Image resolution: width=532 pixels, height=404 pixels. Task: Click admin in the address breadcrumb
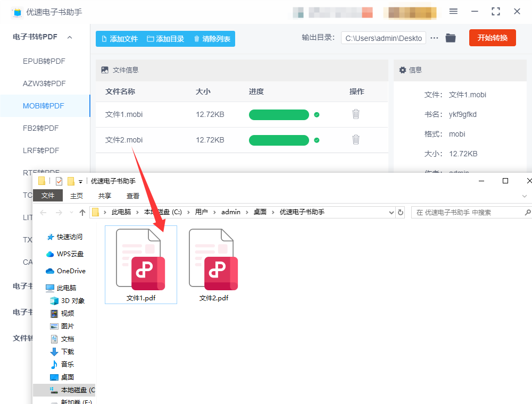point(231,212)
